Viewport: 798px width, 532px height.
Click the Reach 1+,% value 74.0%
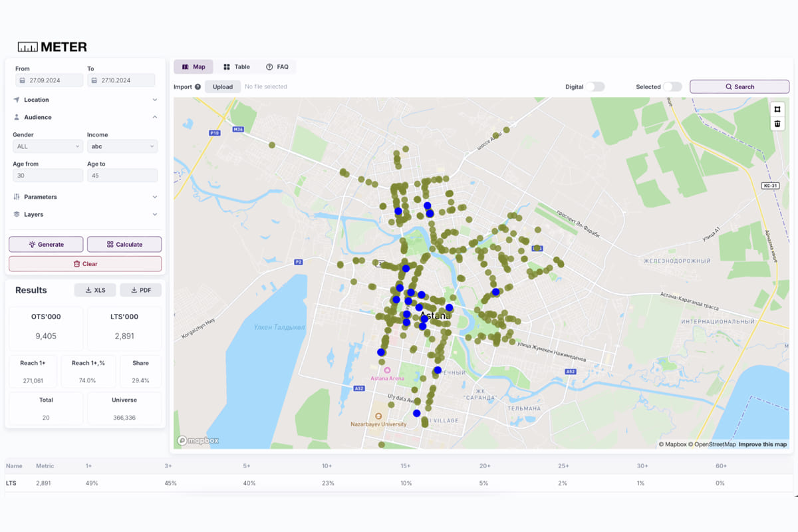[x=88, y=381]
